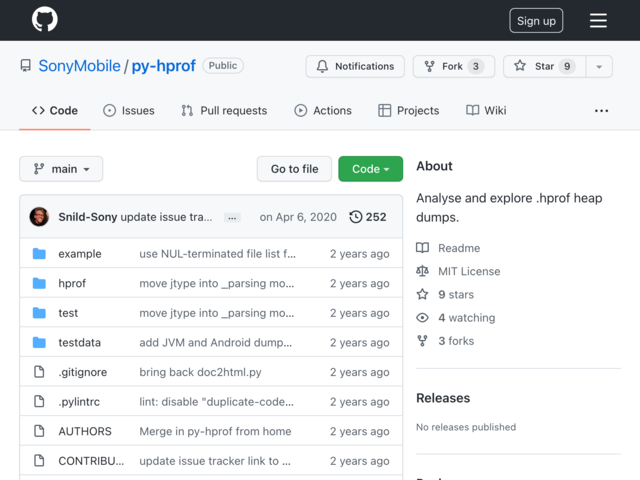Open the .gitignore file
This screenshot has width=640, height=480.
82,372
